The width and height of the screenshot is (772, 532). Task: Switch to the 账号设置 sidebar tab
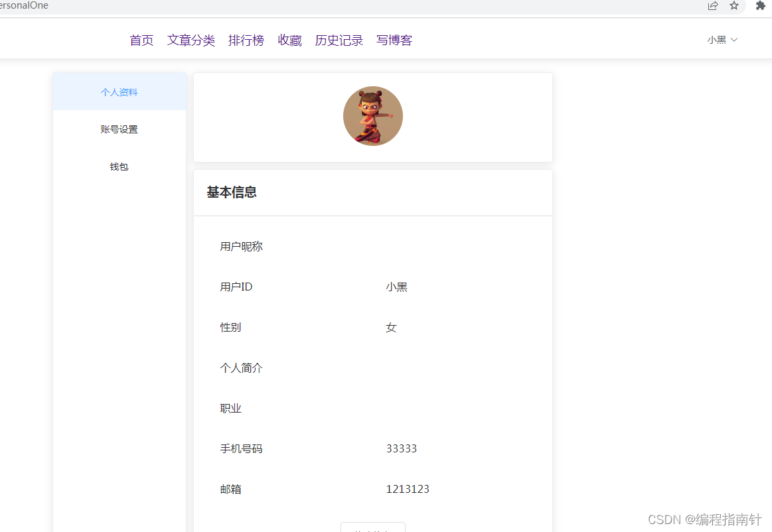pyautogui.click(x=119, y=129)
